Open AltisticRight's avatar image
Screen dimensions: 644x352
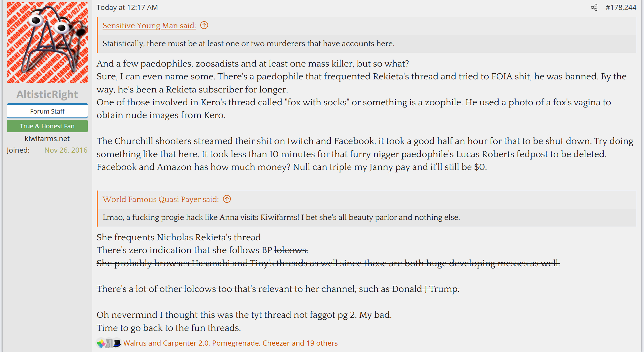(x=47, y=43)
